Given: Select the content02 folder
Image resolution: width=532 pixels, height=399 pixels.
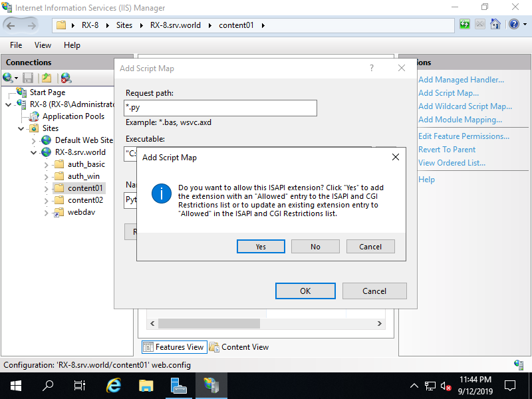Looking at the screenshot, I should (85, 200).
